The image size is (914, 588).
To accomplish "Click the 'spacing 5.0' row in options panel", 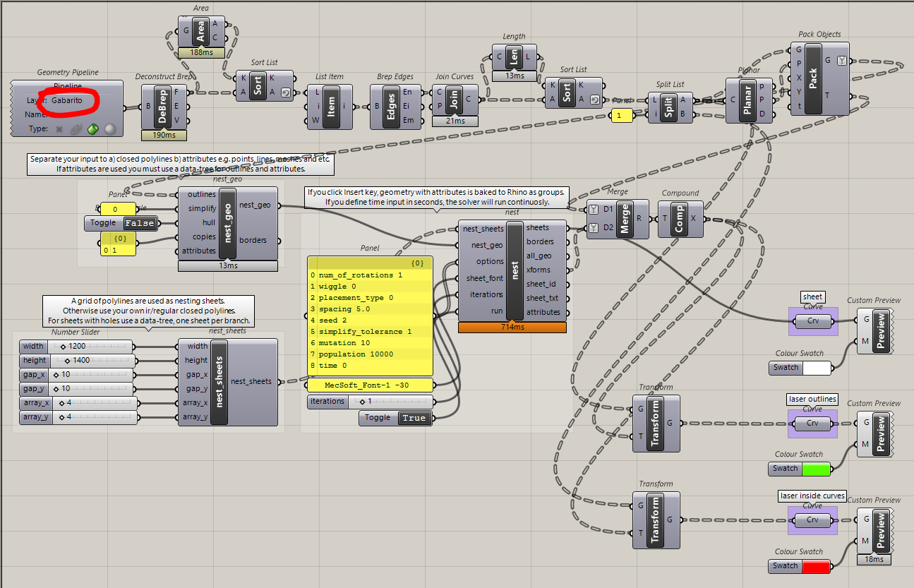I will click(x=370, y=309).
